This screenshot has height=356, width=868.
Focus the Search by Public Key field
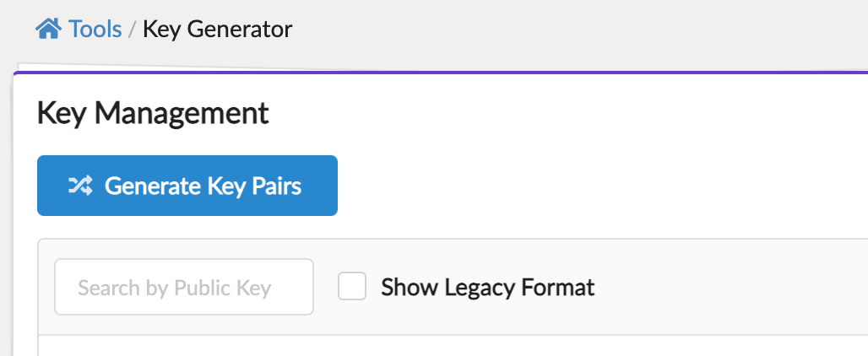[x=184, y=288]
